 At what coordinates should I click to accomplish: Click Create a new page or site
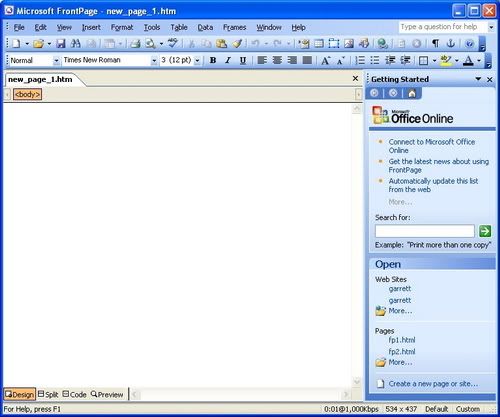(x=433, y=384)
